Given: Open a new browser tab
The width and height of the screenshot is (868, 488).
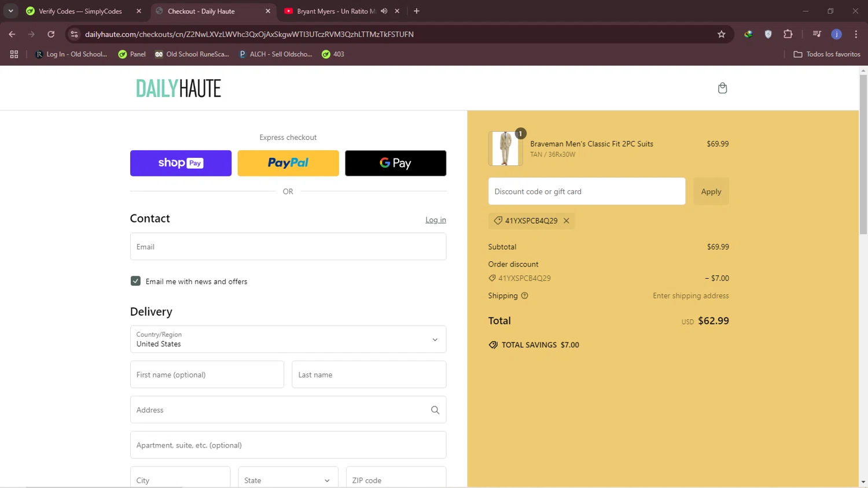Looking at the screenshot, I should point(417,11).
